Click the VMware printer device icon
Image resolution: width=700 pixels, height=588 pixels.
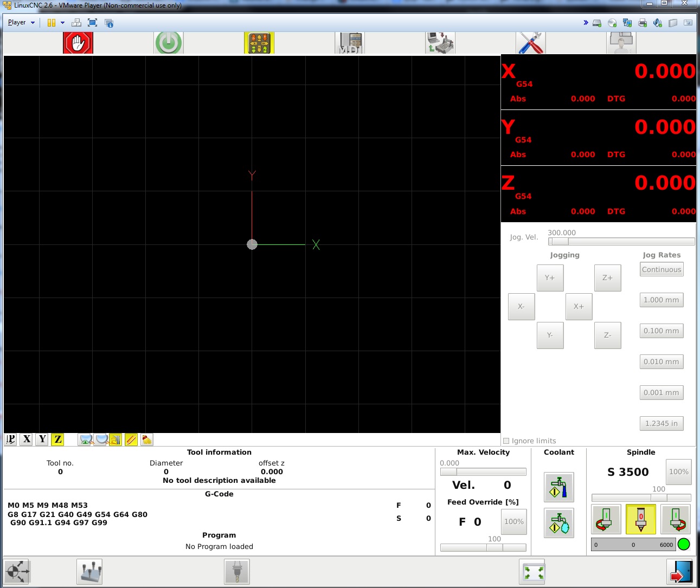point(643,23)
